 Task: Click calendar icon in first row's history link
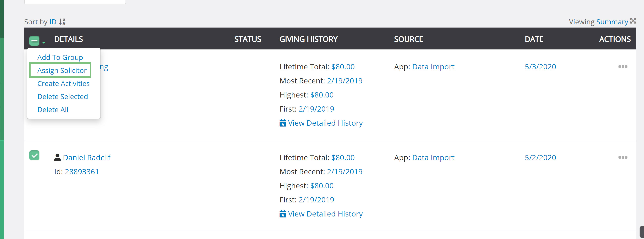[283, 123]
